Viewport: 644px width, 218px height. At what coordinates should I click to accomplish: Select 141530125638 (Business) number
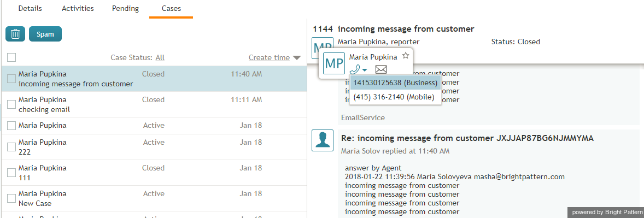pyautogui.click(x=395, y=83)
